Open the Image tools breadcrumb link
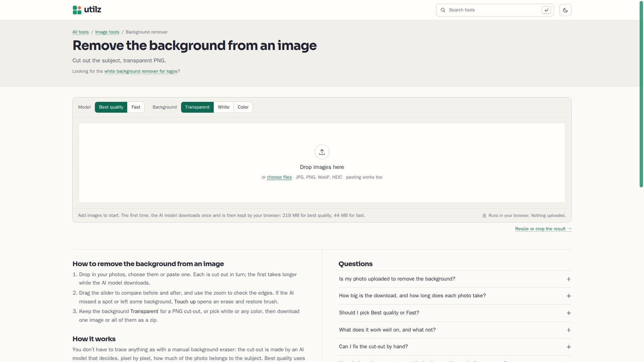644x362 pixels. click(107, 32)
